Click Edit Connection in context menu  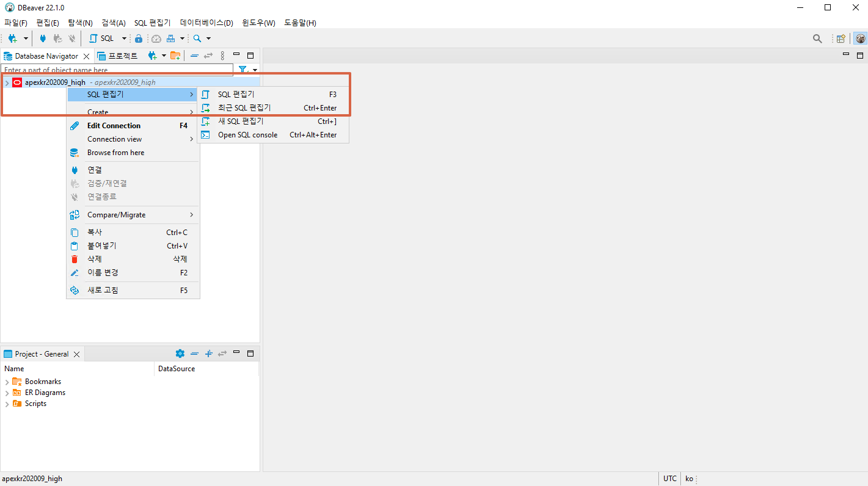tap(133, 126)
